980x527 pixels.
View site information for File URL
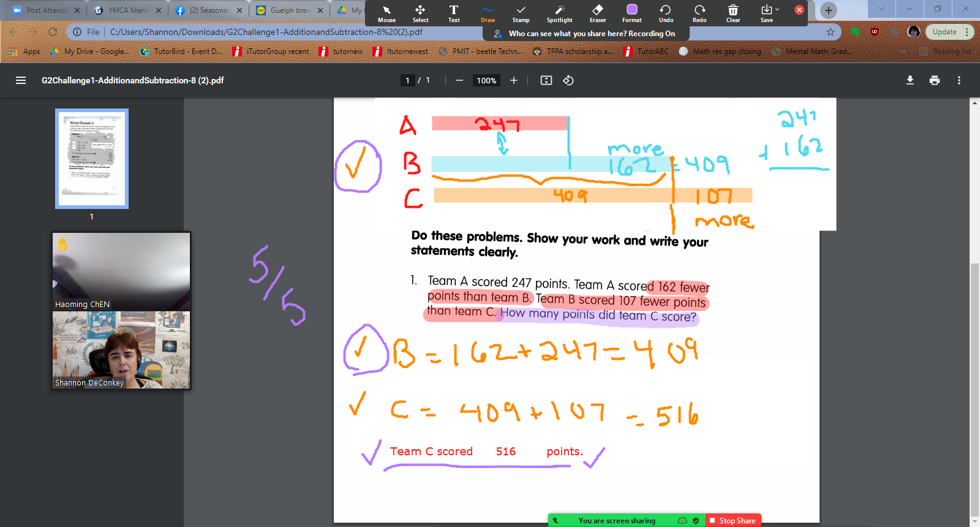click(77, 32)
